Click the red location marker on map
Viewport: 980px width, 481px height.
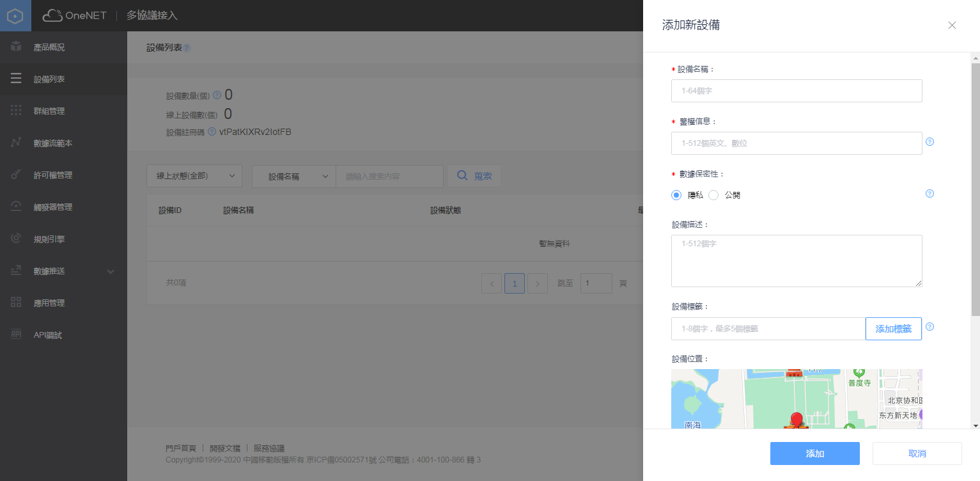pos(796,420)
